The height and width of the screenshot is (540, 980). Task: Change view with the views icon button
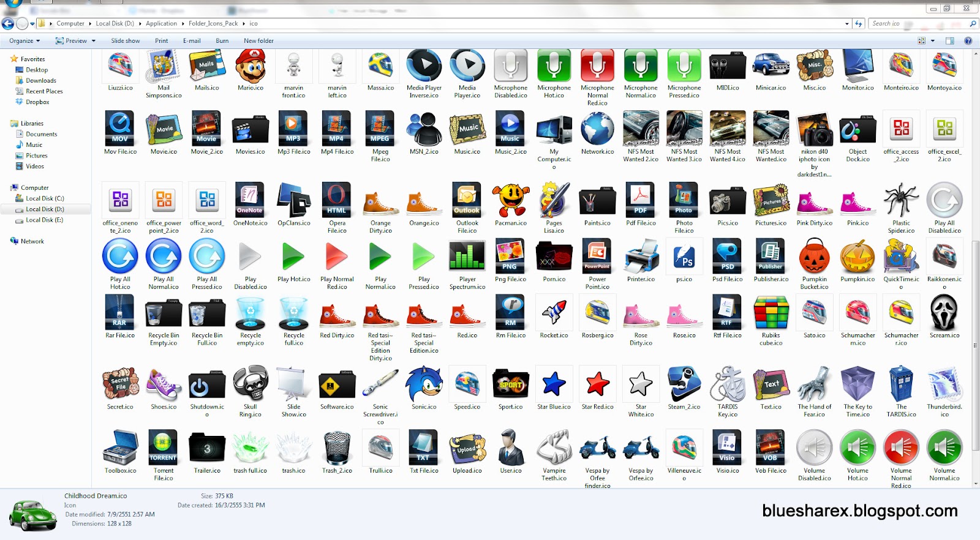coord(921,41)
